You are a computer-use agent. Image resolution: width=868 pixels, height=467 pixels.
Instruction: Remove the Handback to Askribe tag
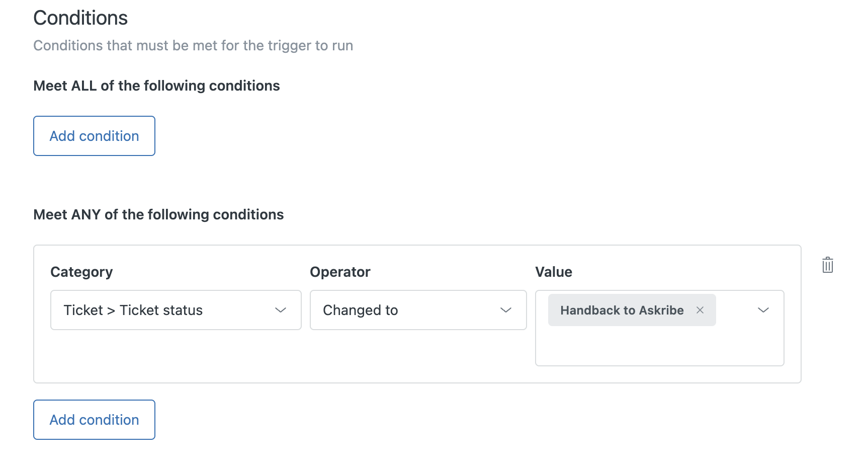pos(700,310)
